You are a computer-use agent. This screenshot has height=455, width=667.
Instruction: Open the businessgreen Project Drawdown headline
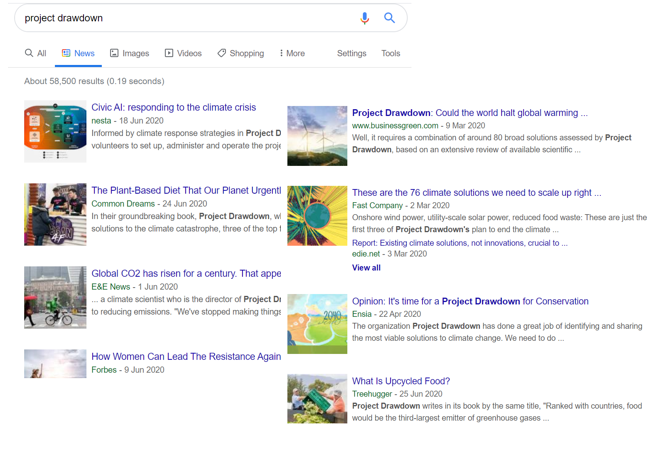[470, 113]
